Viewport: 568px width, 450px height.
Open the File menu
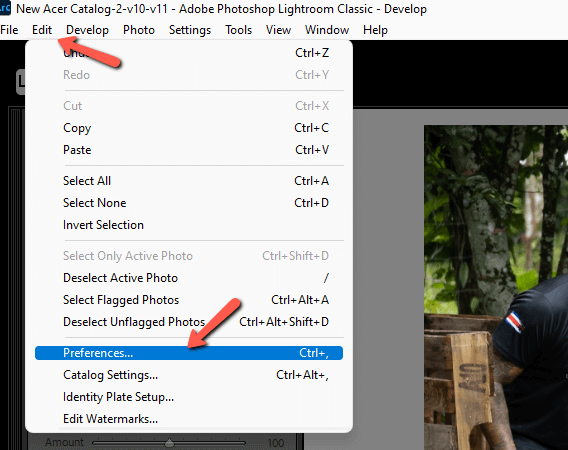coord(9,30)
